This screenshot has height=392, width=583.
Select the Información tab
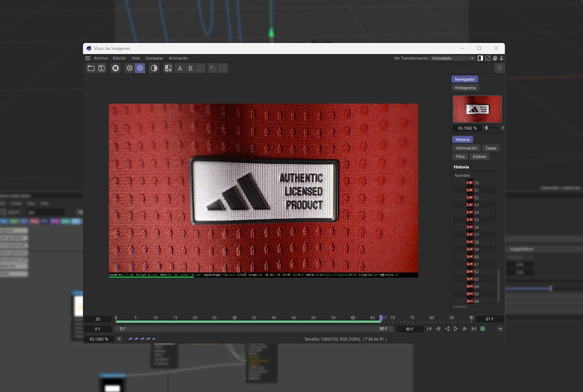point(466,148)
